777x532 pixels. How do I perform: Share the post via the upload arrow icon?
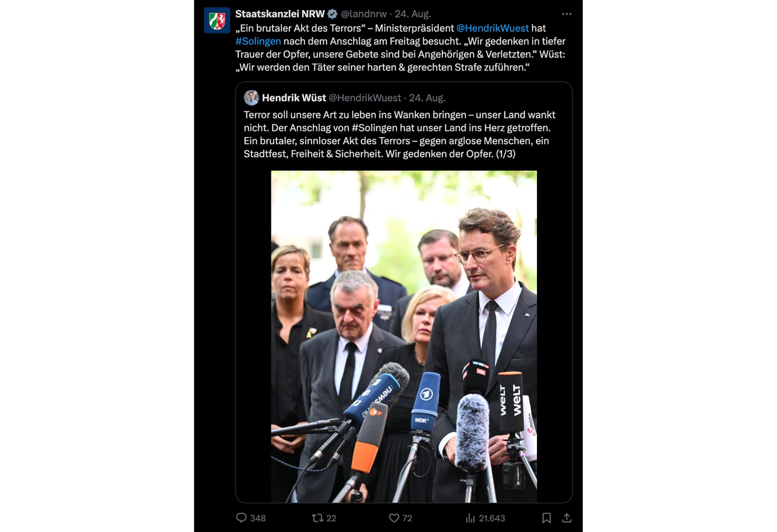click(566, 518)
